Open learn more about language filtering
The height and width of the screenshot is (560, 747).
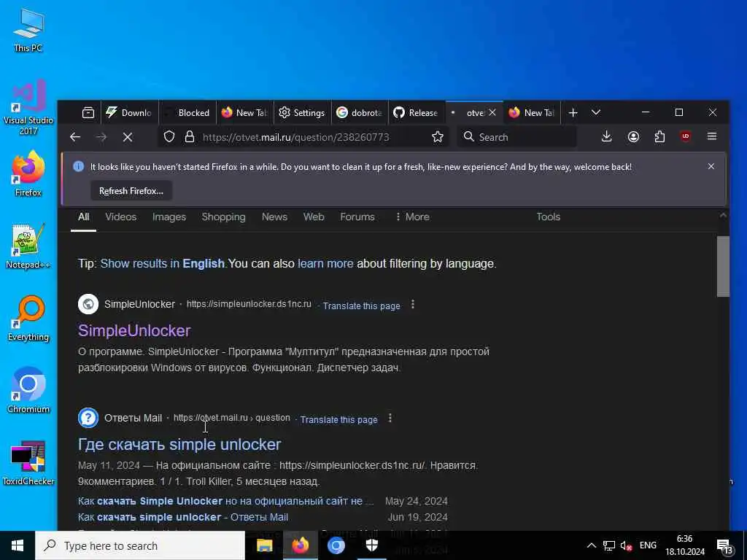pyautogui.click(x=325, y=263)
